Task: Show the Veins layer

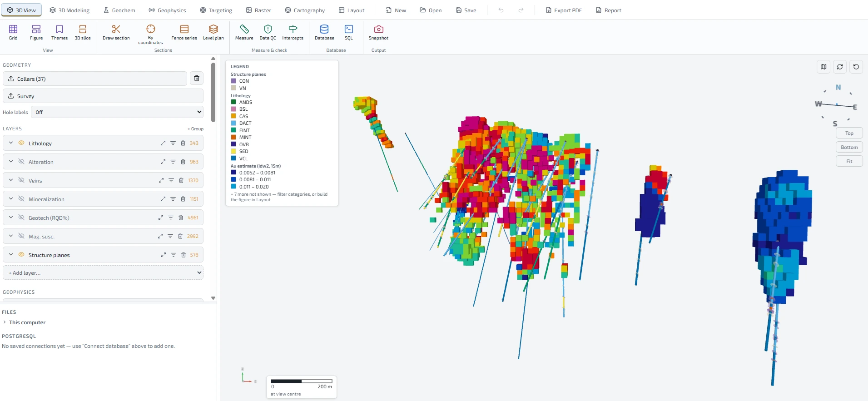Action: (x=21, y=180)
